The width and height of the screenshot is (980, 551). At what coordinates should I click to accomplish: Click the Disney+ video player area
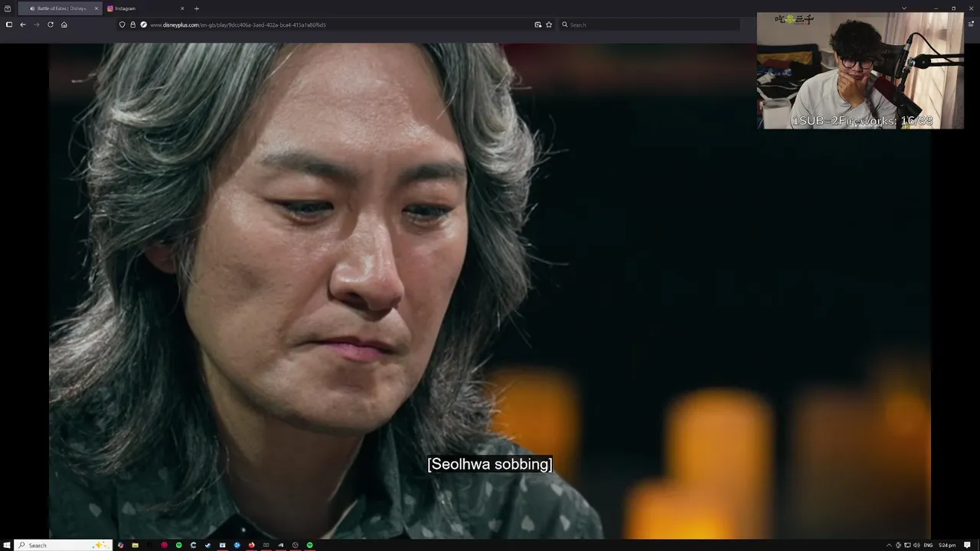[x=490, y=291]
